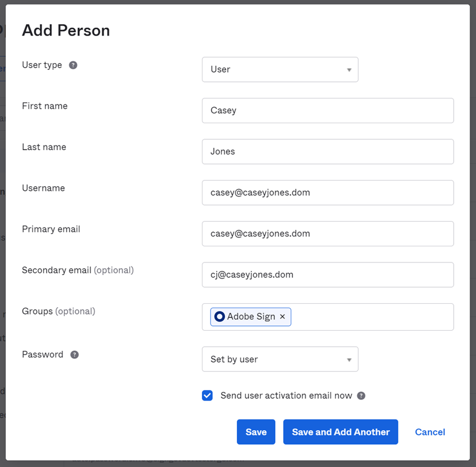Click the User type help icon

point(73,65)
